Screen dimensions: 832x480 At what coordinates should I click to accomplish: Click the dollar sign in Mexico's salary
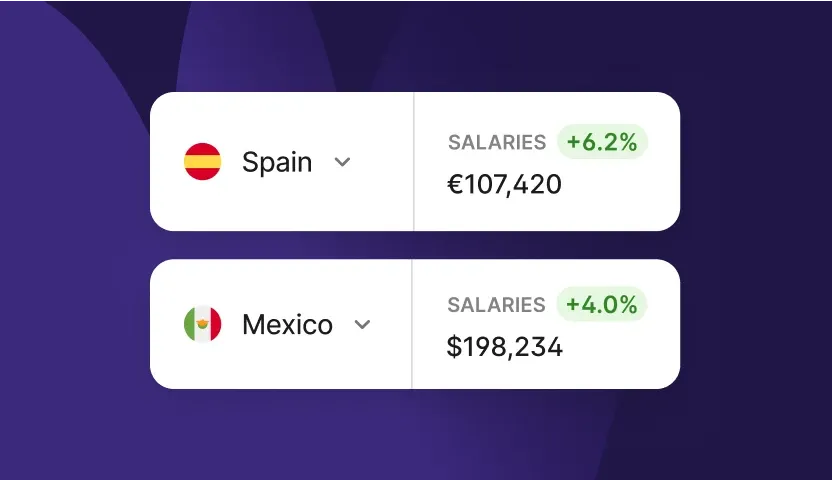coord(454,347)
